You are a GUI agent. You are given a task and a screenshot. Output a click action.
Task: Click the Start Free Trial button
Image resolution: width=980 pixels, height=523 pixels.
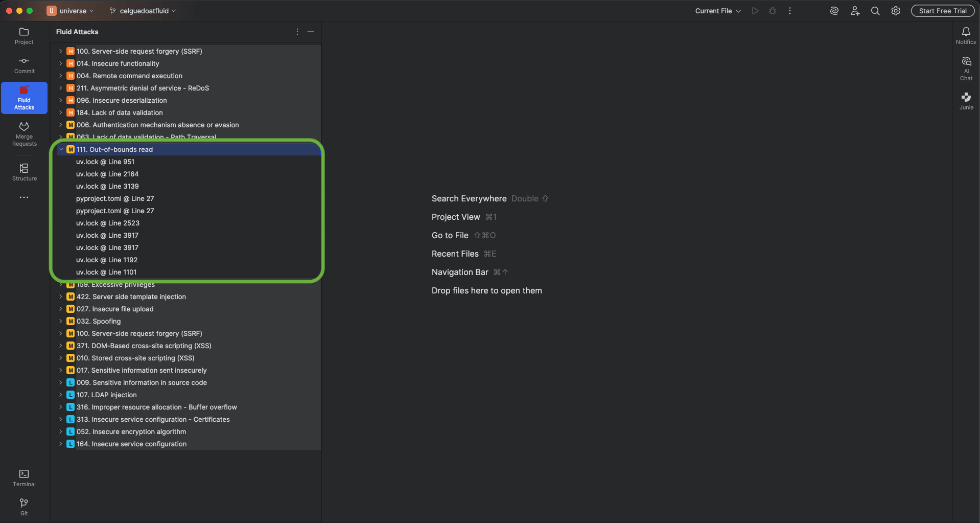[x=943, y=11]
